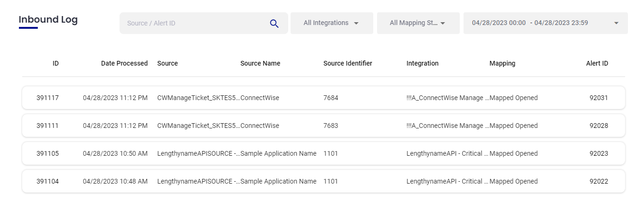Click the Mapping column header
Viewport: 644px width, 202px height.
pyautogui.click(x=502, y=63)
